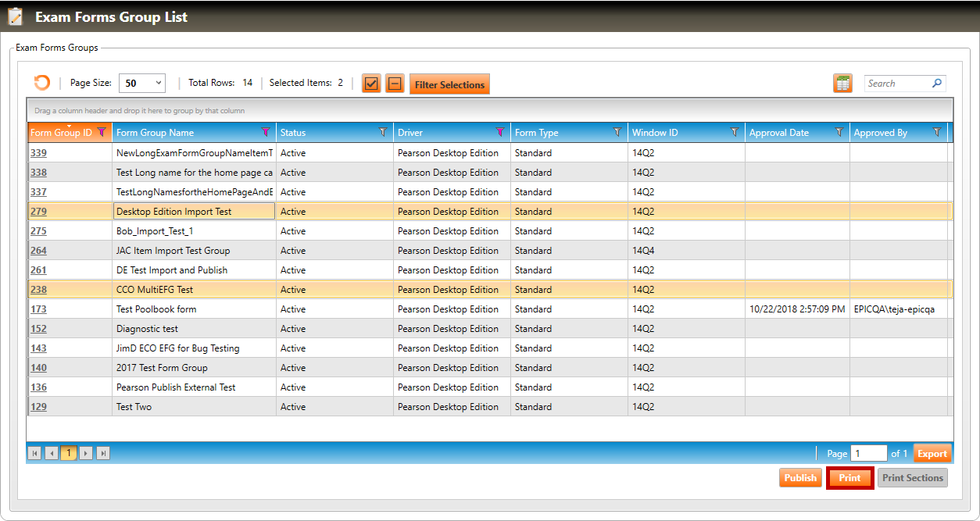
Task: Click the Window ID filter icon
Action: (x=735, y=133)
